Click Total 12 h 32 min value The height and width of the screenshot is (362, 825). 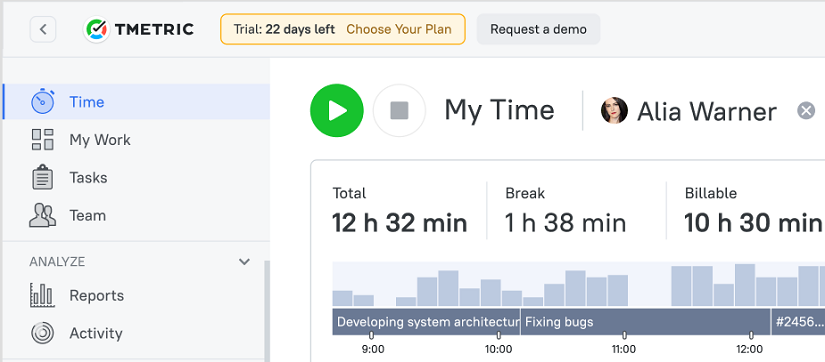click(x=400, y=223)
